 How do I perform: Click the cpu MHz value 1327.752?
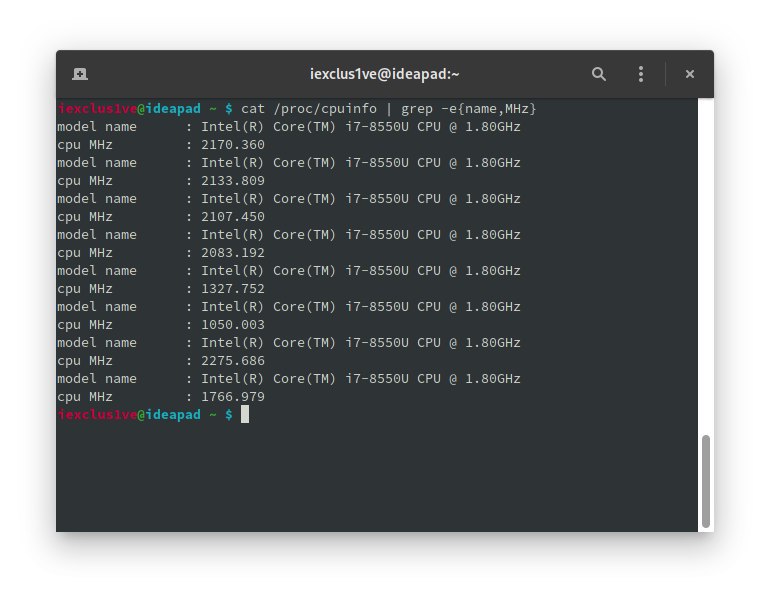[233, 289]
